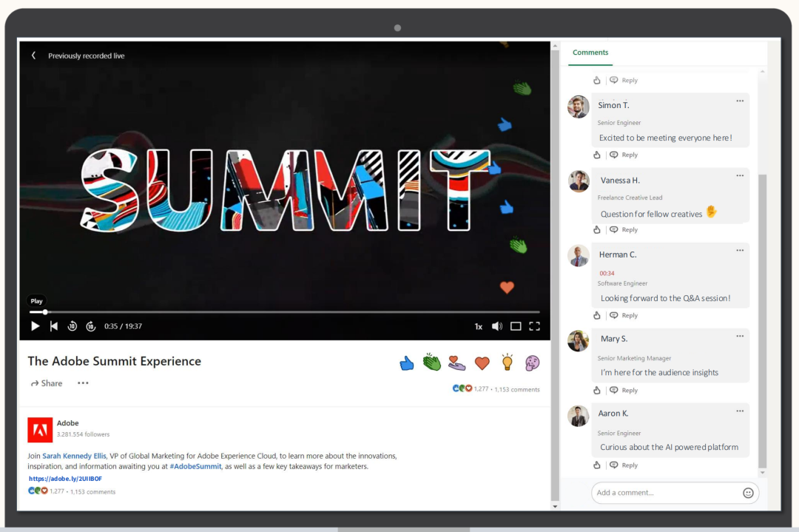Reply to Herman C.'s comment

coord(624,315)
